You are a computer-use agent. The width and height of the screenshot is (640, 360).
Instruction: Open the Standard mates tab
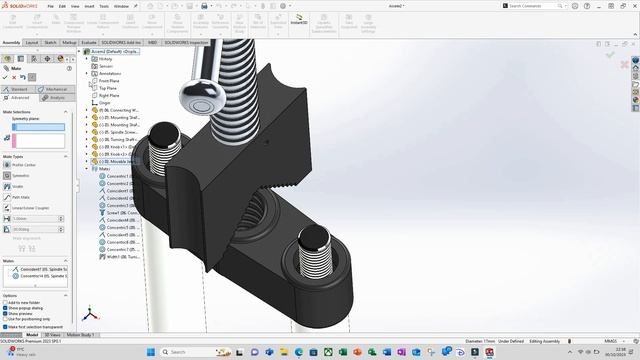coord(19,89)
